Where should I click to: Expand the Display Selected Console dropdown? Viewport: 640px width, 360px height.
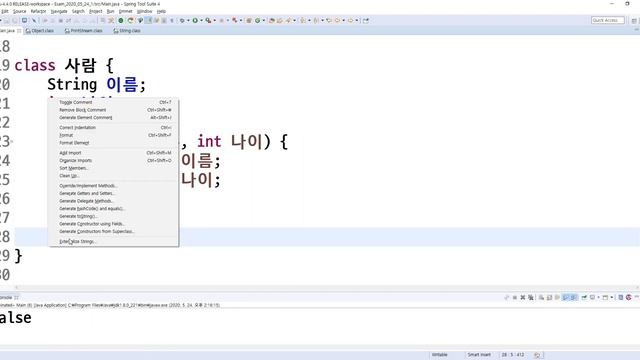[x=598, y=298]
